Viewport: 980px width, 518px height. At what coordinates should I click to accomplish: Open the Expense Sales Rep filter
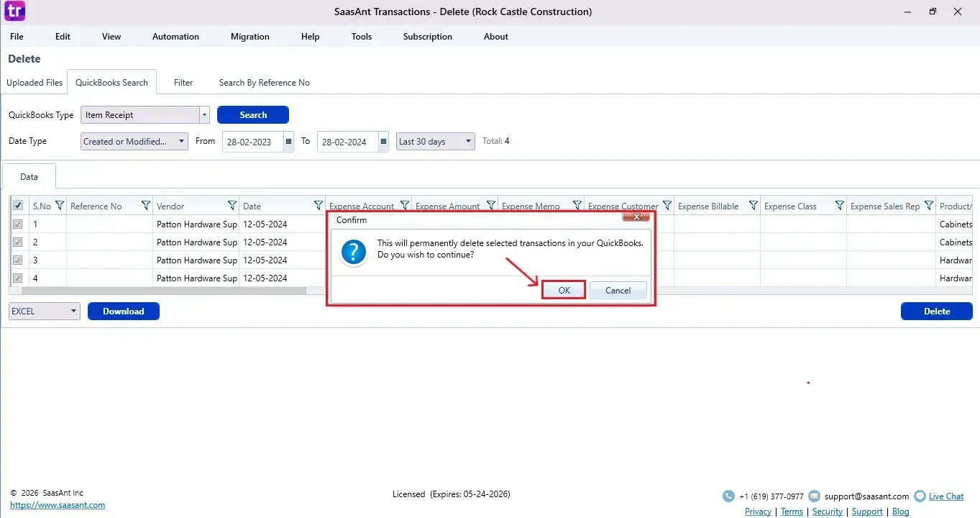(929, 206)
